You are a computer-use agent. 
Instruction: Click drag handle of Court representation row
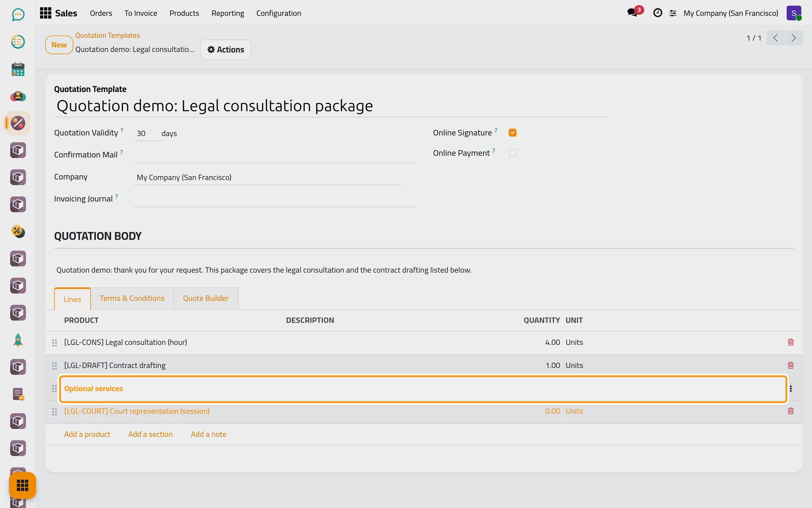point(55,411)
